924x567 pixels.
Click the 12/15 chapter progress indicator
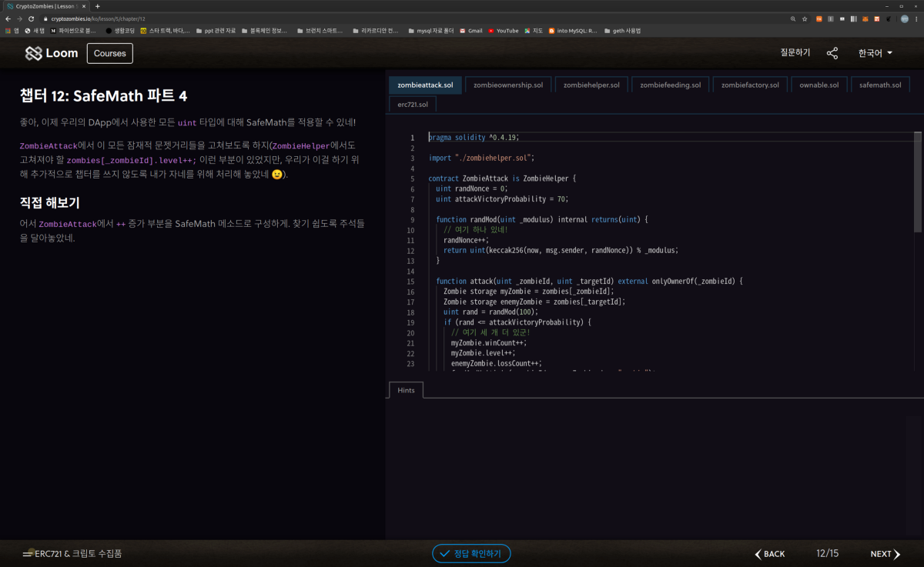tap(827, 554)
